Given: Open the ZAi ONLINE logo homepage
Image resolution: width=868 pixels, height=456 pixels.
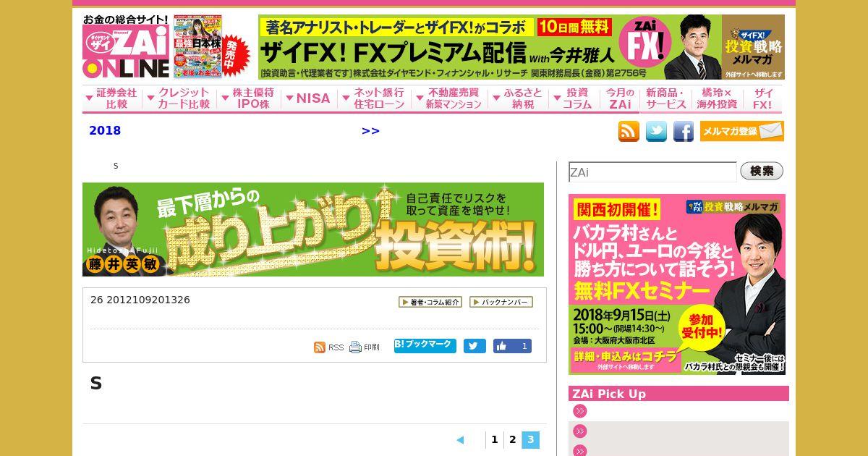Looking at the screenshot, I should [125, 47].
